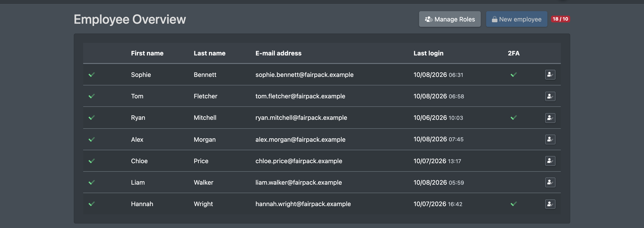Select email tom.fletcher@fairpack.example

click(x=300, y=96)
